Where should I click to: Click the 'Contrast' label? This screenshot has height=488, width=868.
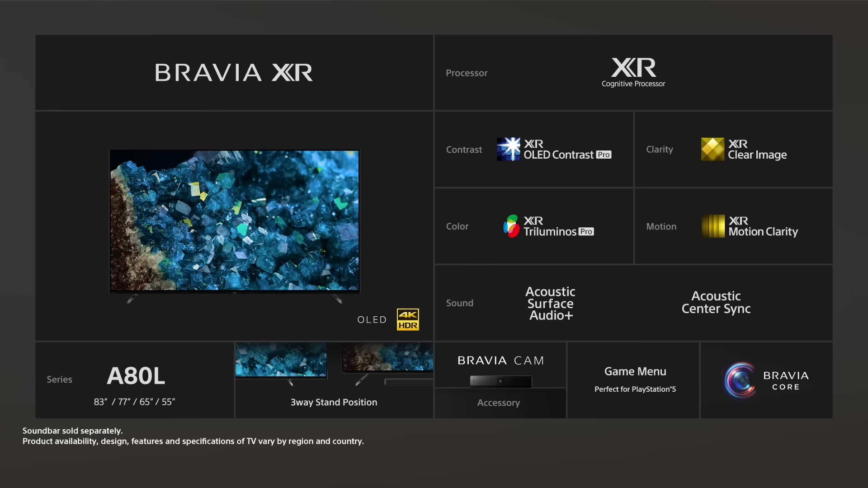tap(464, 150)
